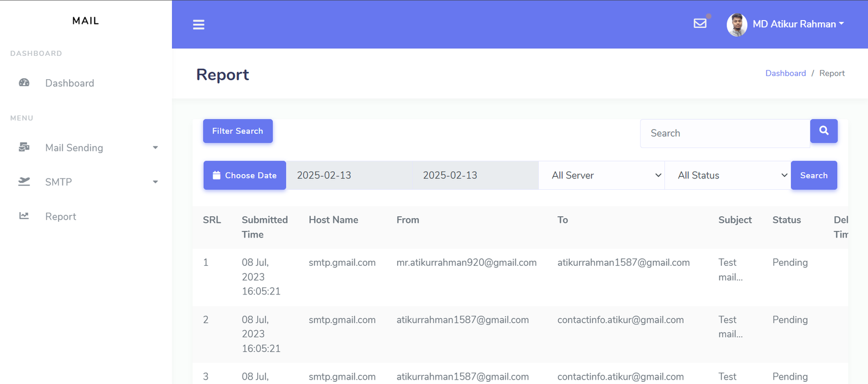Click the Search text input field

[725, 133]
